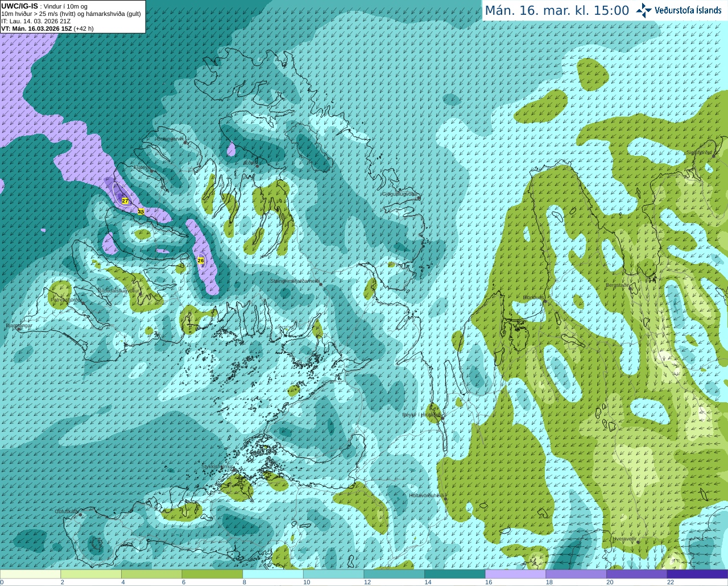Click the 'IT: Lau. 14. 03. 2026 21Z' line
This screenshot has width=728, height=586.
(x=36, y=21)
